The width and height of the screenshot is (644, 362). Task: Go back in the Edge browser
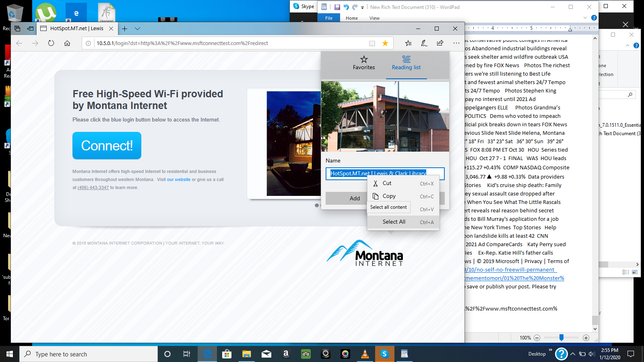tap(19, 43)
